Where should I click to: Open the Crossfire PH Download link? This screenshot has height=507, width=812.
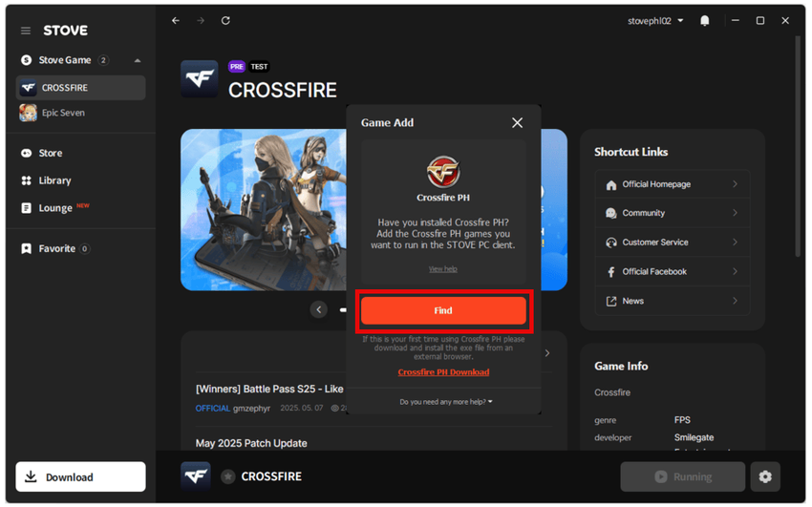443,372
